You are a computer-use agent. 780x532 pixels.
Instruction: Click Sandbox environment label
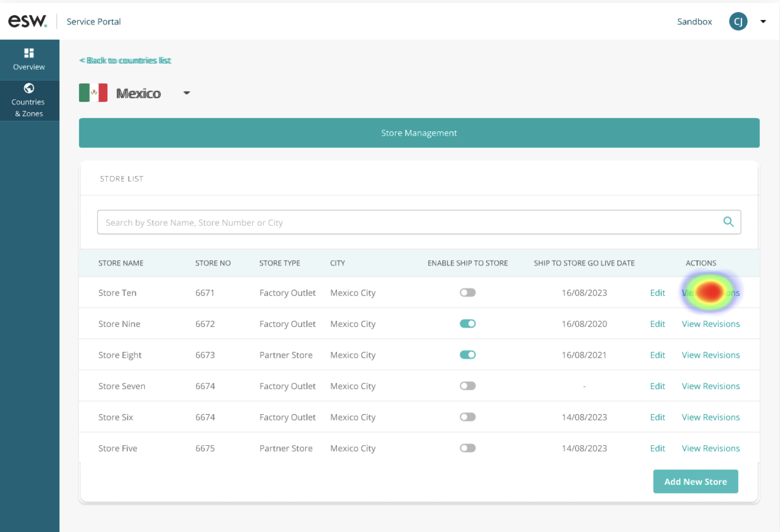click(x=694, y=22)
